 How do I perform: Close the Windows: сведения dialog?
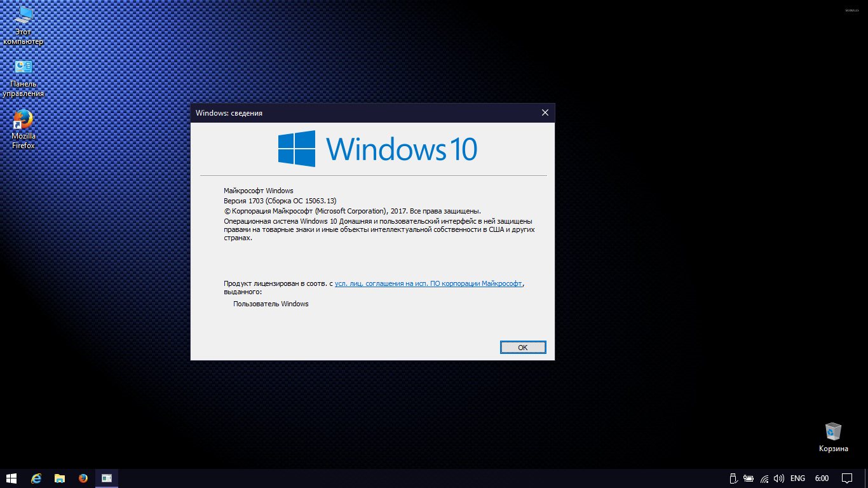tap(545, 113)
